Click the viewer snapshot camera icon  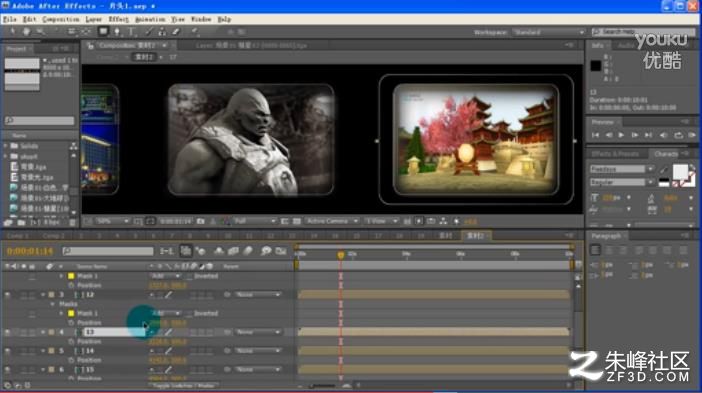click(x=201, y=221)
